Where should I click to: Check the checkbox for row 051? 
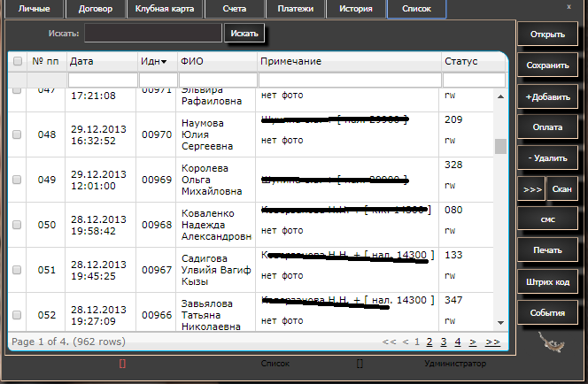click(x=17, y=270)
